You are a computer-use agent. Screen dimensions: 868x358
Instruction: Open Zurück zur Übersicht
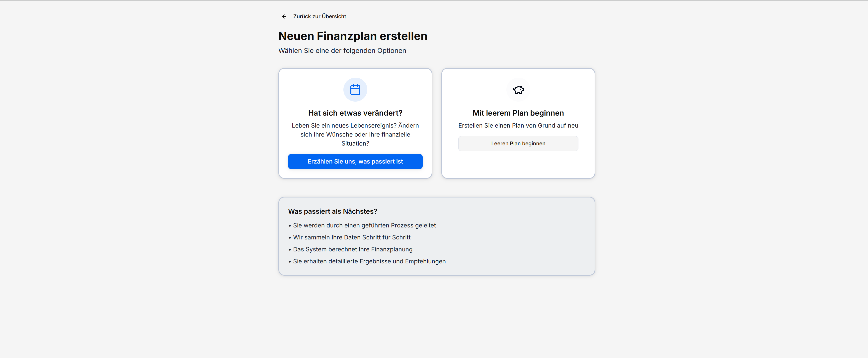tap(319, 16)
